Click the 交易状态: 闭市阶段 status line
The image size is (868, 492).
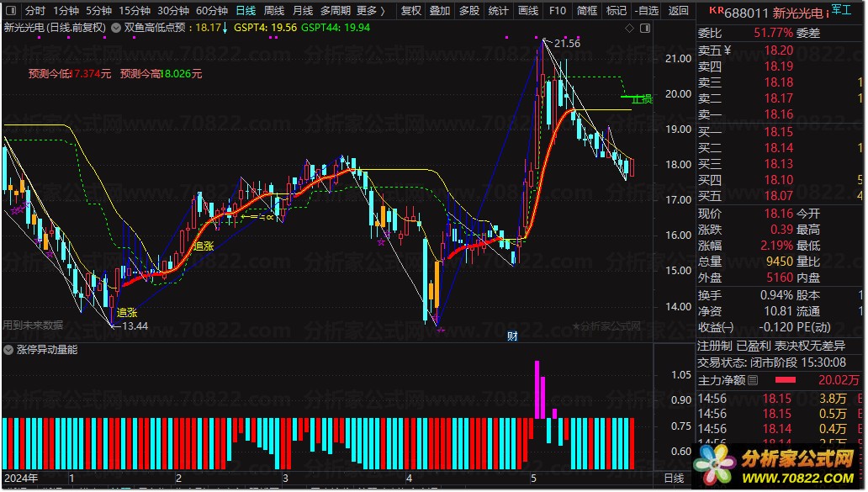(x=771, y=362)
